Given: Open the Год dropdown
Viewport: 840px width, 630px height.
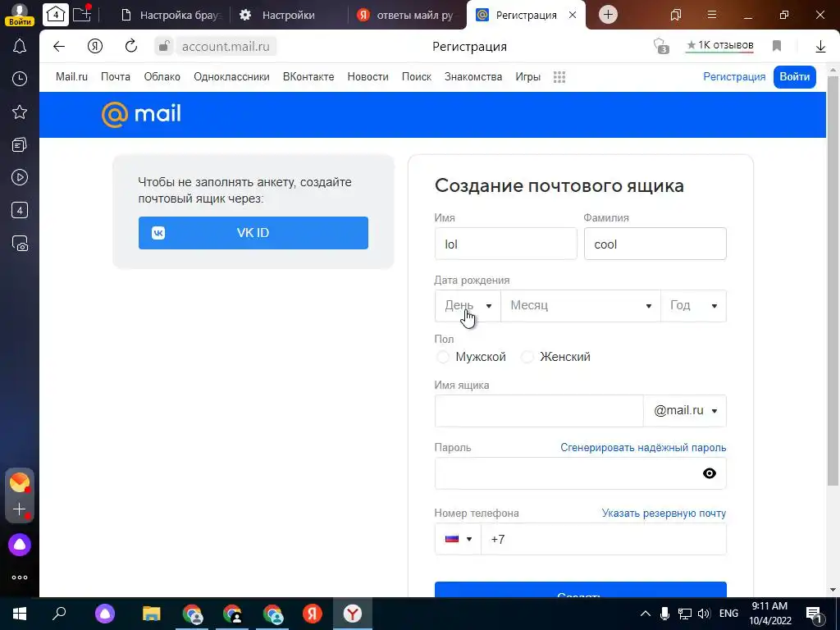Looking at the screenshot, I should pos(694,306).
